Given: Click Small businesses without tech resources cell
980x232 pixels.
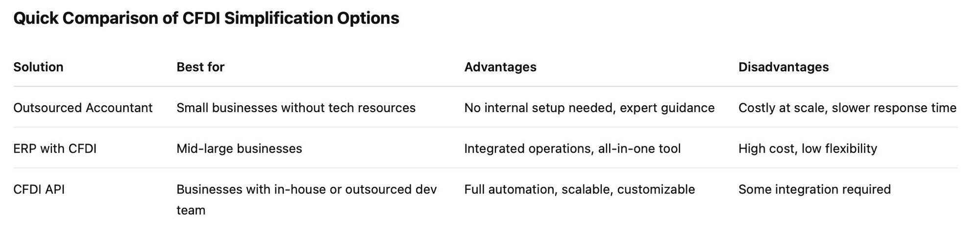Looking at the screenshot, I should click(296, 108).
